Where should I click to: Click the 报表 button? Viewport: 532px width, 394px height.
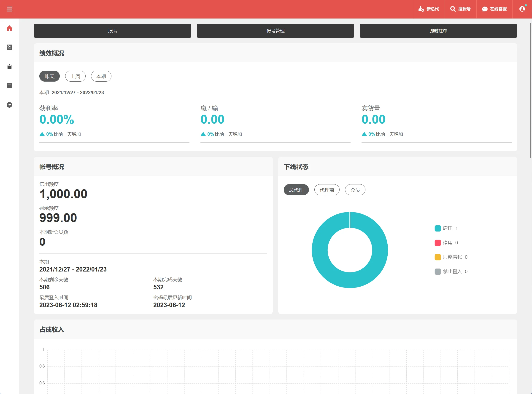pos(113,31)
